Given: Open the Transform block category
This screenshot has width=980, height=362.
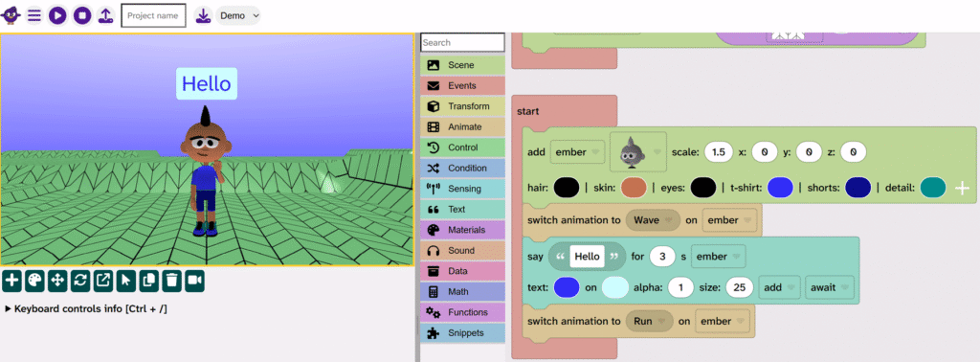Looking at the screenshot, I should [x=462, y=106].
